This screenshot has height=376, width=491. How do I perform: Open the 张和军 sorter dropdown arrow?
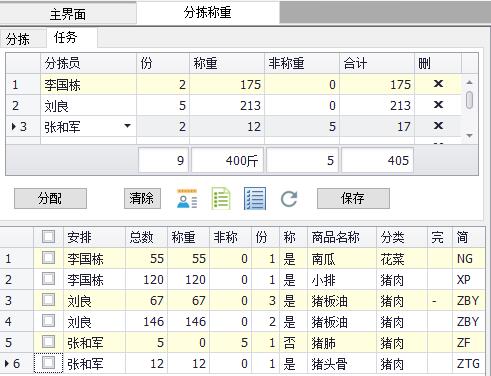(127, 126)
